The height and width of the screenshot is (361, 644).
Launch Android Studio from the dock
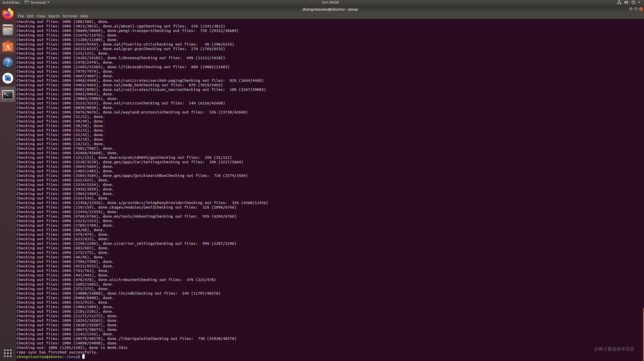[8, 78]
